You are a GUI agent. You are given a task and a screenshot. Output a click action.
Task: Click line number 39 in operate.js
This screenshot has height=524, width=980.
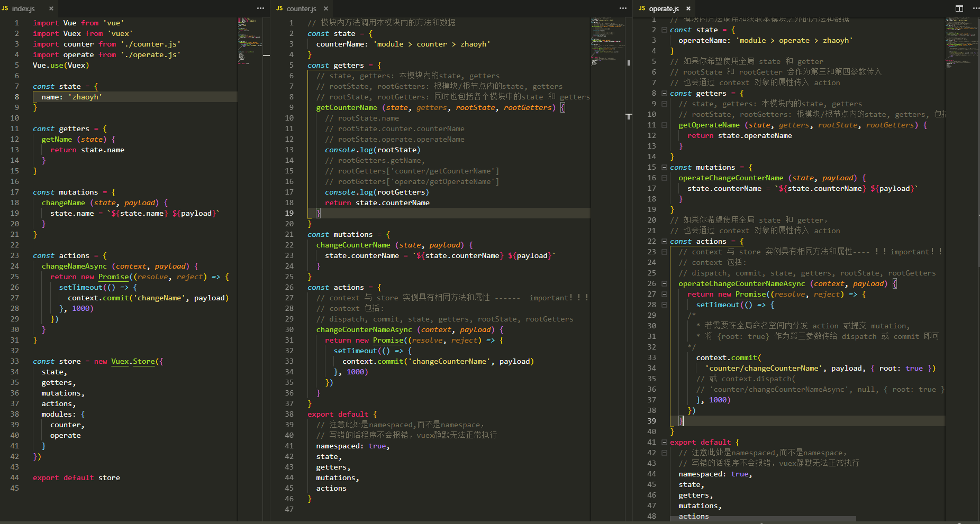coord(651,421)
